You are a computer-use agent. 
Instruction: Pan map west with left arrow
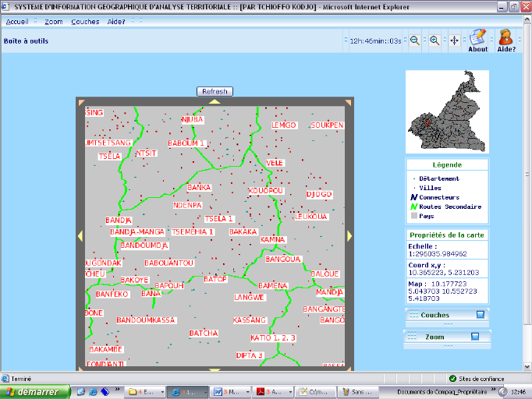click(80, 235)
